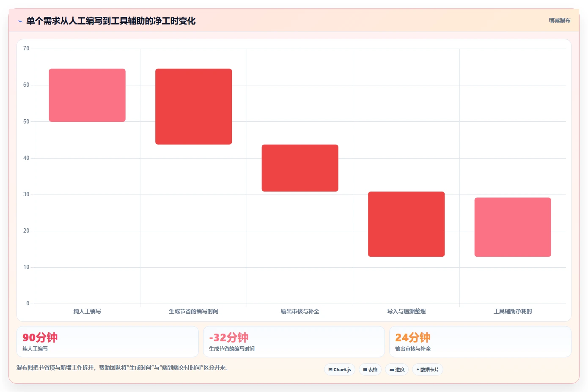Viewport: 588px width, 392px height.
Task: Click the 工具辅助净耗时 waterfall bar
Action: (513, 227)
